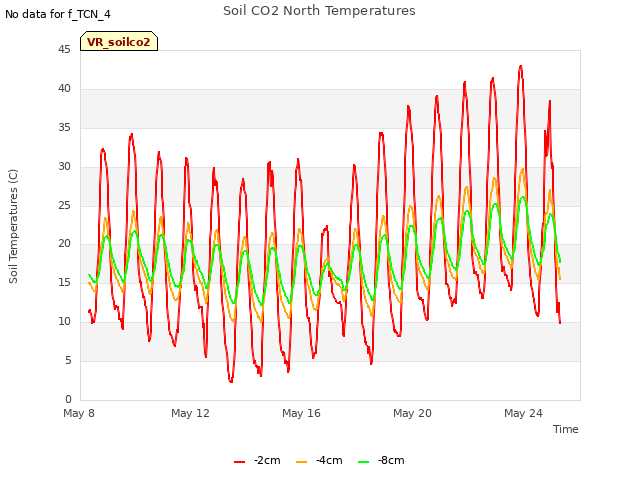Click the May 16 x-axis tick label

click(301, 413)
